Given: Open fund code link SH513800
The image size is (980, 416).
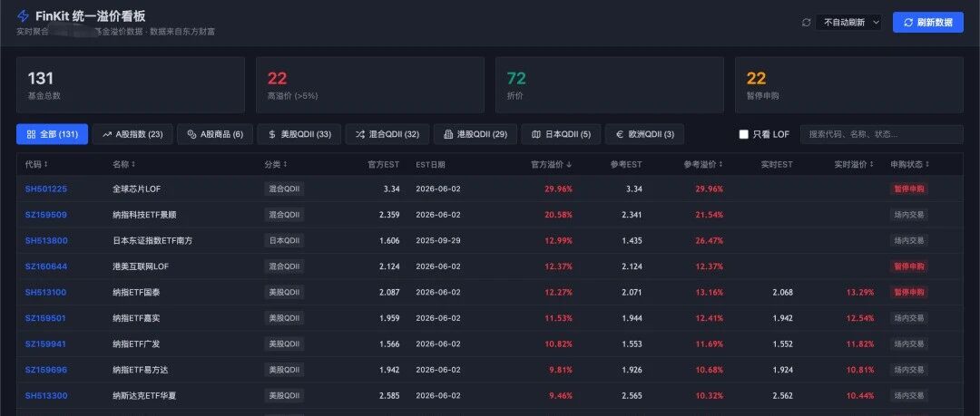Looking at the screenshot, I should coord(46,240).
